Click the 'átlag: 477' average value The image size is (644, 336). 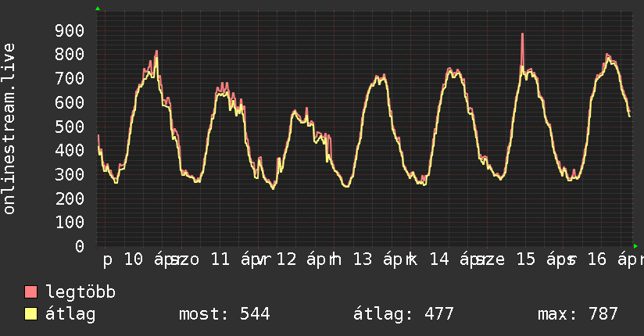click(x=403, y=314)
